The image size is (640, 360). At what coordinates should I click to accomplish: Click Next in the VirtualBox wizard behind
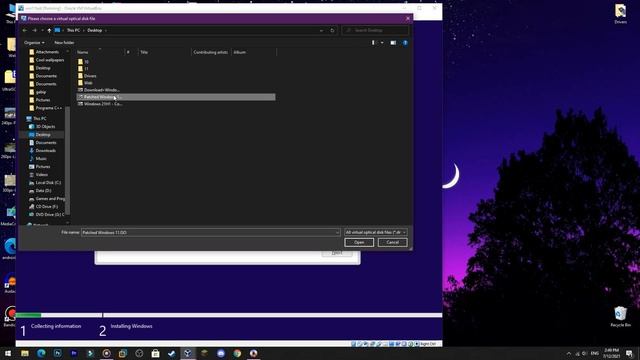tap(337, 253)
